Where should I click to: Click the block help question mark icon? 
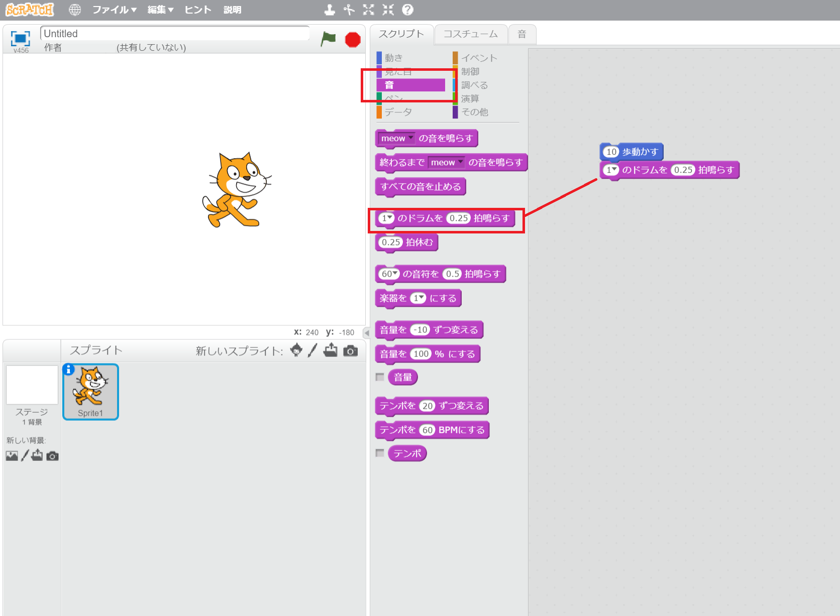coord(408,10)
